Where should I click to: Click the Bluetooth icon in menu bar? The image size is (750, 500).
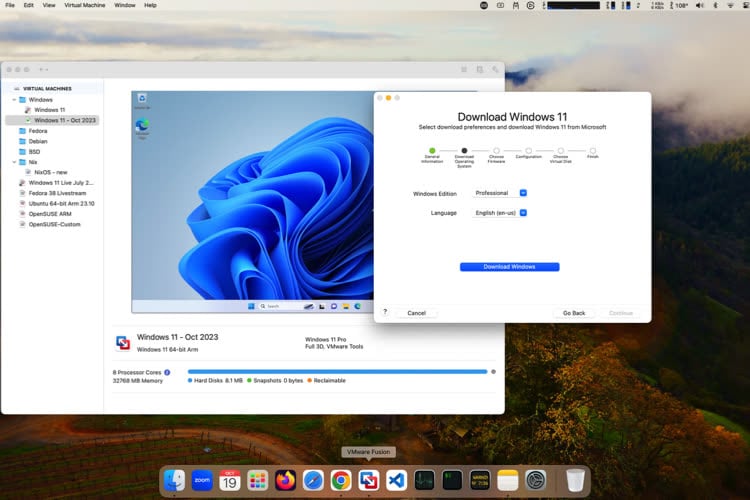click(716, 5)
